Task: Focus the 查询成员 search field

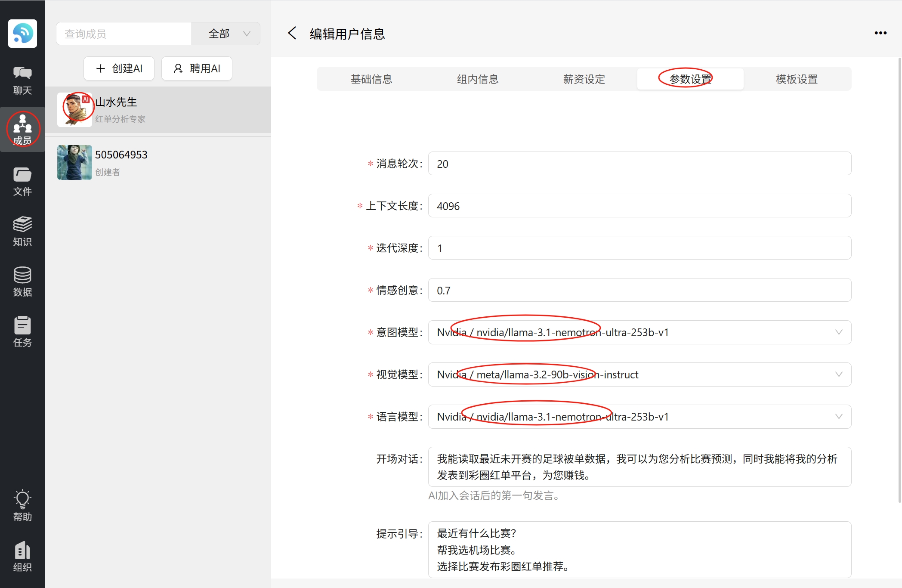Action: coord(124,34)
